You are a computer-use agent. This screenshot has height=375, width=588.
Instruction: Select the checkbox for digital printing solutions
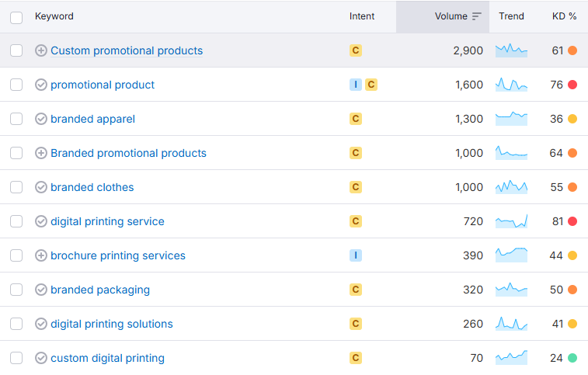[x=16, y=324]
